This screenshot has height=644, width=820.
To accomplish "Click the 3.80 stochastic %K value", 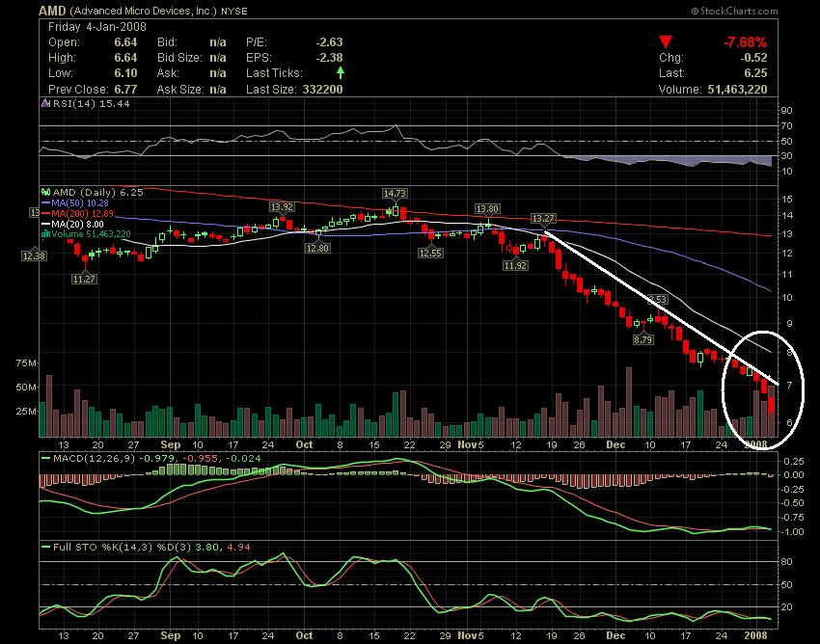I will [x=207, y=548].
